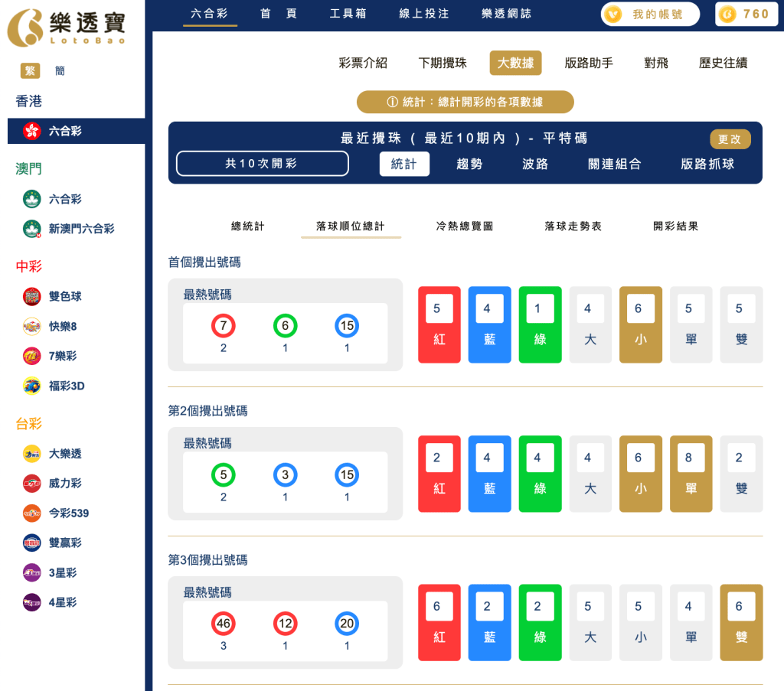Image resolution: width=784 pixels, height=691 pixels.
Task: Select the 福彩3D icon in sidebar
Action: click(x=30, y=386)
